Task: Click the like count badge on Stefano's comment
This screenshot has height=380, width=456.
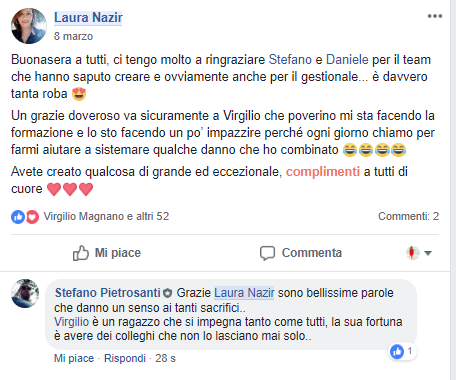Action: [x=402, y=351]
